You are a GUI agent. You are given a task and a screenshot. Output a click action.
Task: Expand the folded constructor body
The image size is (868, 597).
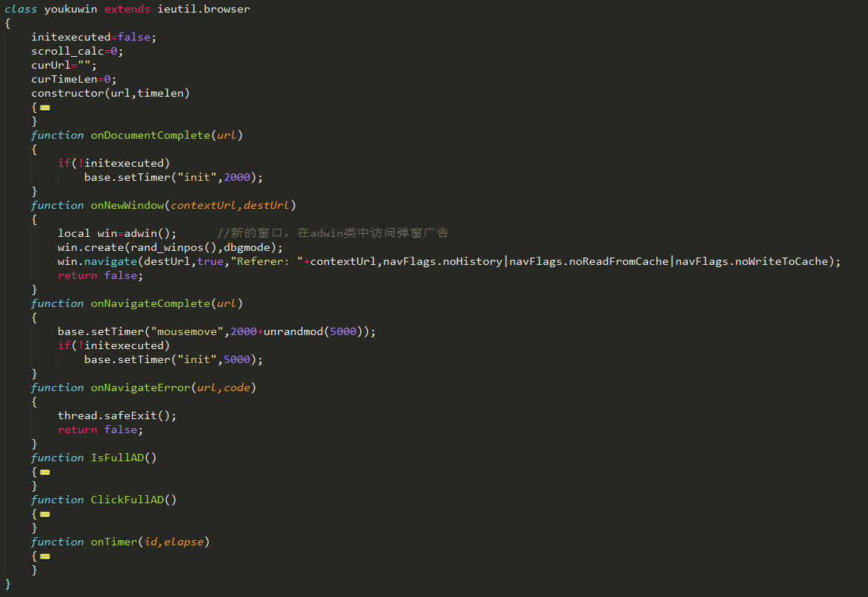tap(46, 108)
